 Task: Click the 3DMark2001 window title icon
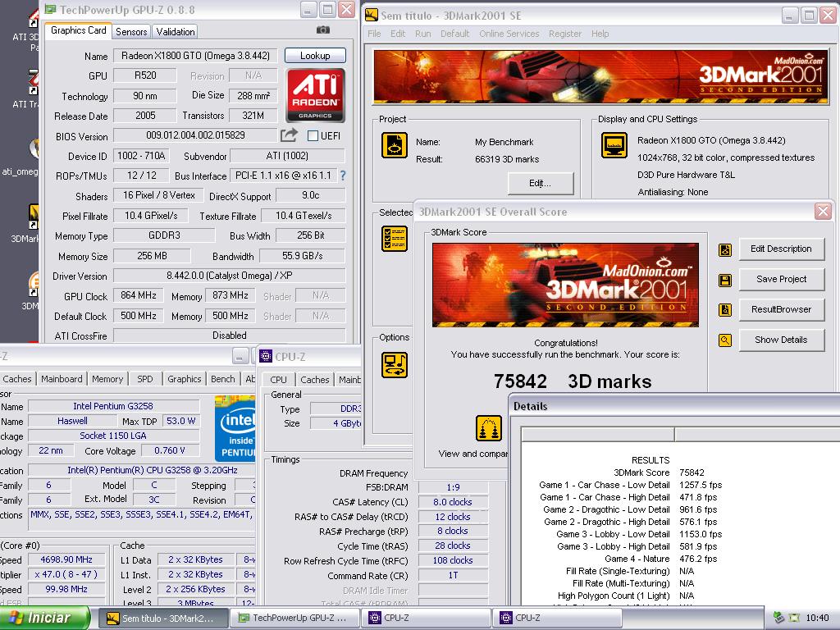pos(372,15)
